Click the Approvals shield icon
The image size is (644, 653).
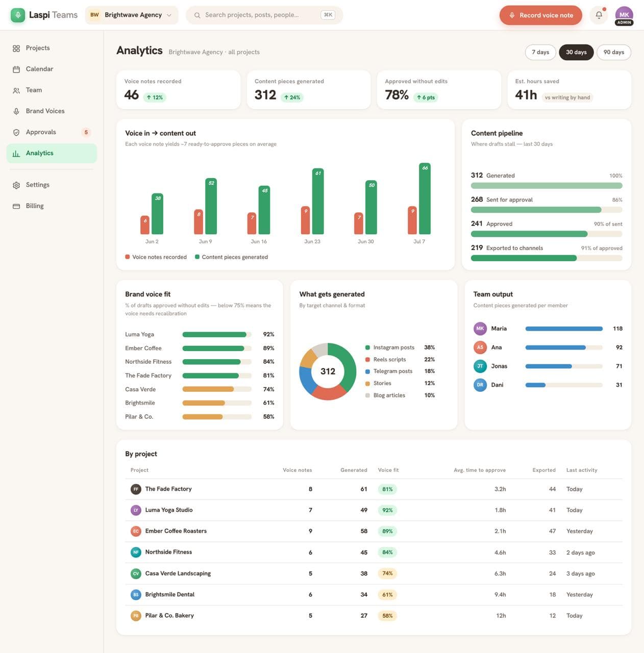[x=16, y=132]
